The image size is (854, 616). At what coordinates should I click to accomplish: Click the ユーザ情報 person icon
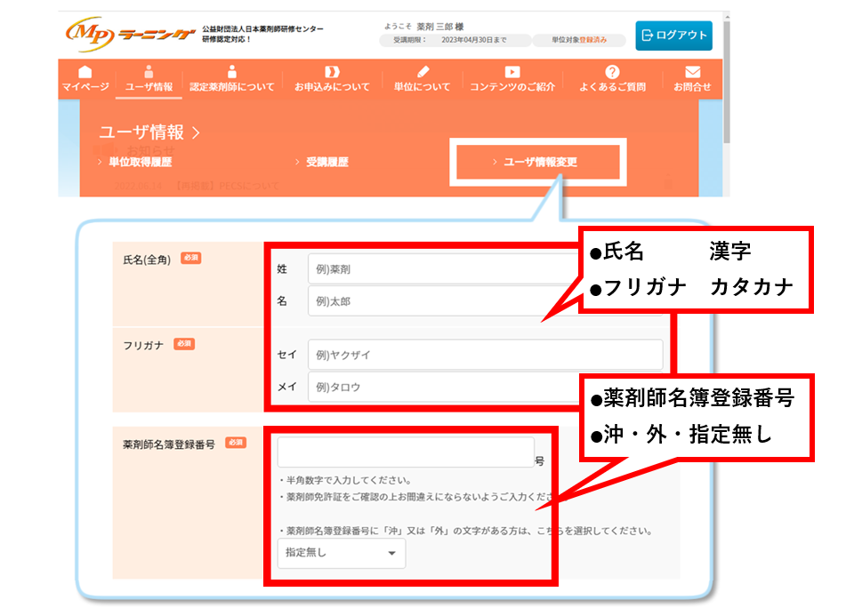click(149, 71)
